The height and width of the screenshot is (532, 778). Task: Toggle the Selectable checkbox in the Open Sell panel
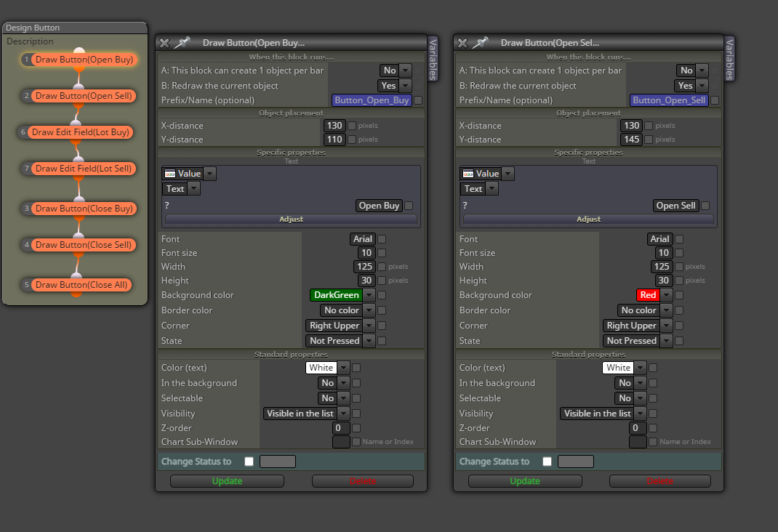coord(653,398)
